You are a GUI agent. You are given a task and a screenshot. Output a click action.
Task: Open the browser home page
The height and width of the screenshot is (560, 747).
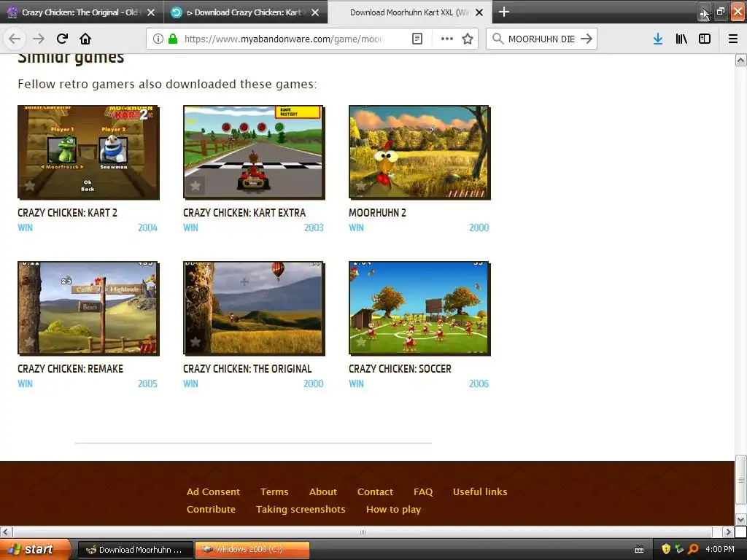coord(85,39)
